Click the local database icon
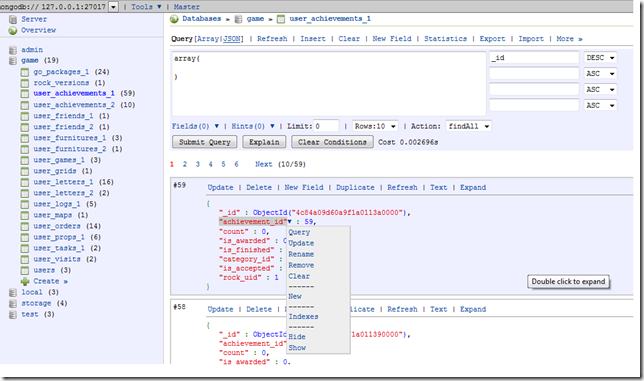 pos(13,293)
